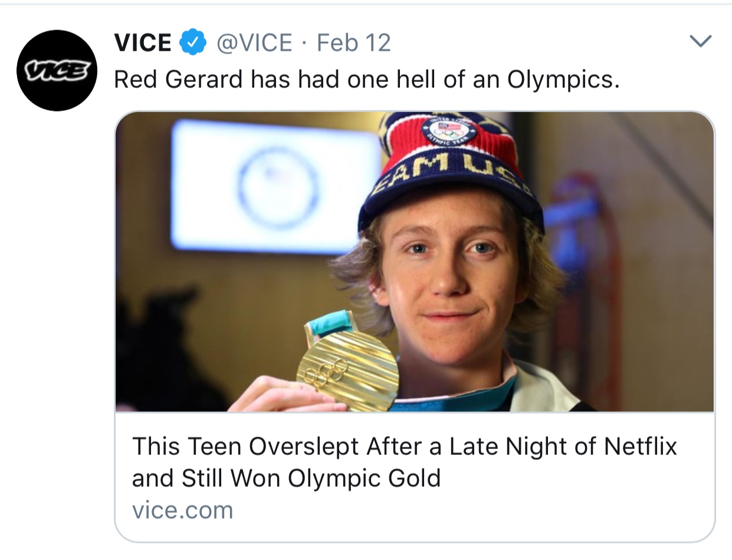Click the blue verified badge
This screenshot has height=560, width=732.
click(x=193, y=43)
